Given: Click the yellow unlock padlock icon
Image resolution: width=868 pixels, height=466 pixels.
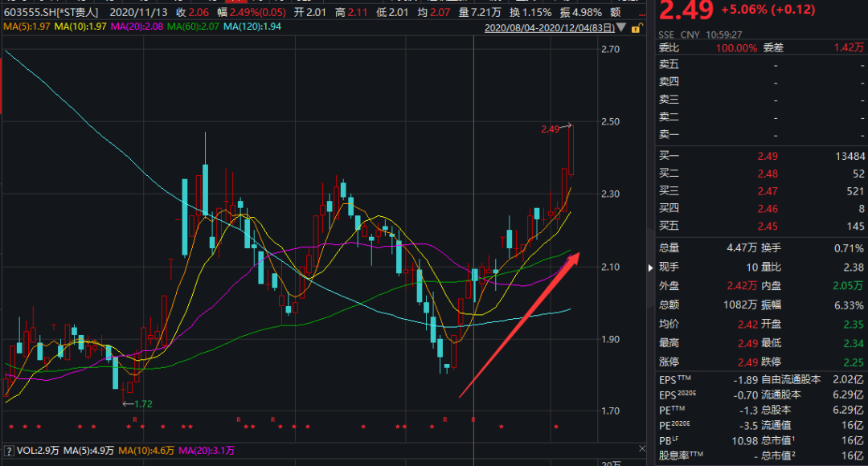Looking at the screenshot, I should pos(636,28).
